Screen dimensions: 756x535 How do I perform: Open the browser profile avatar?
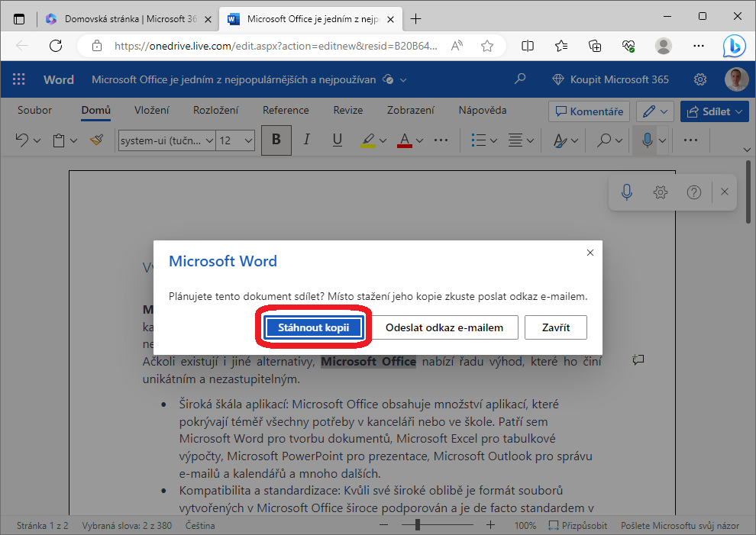664,46
